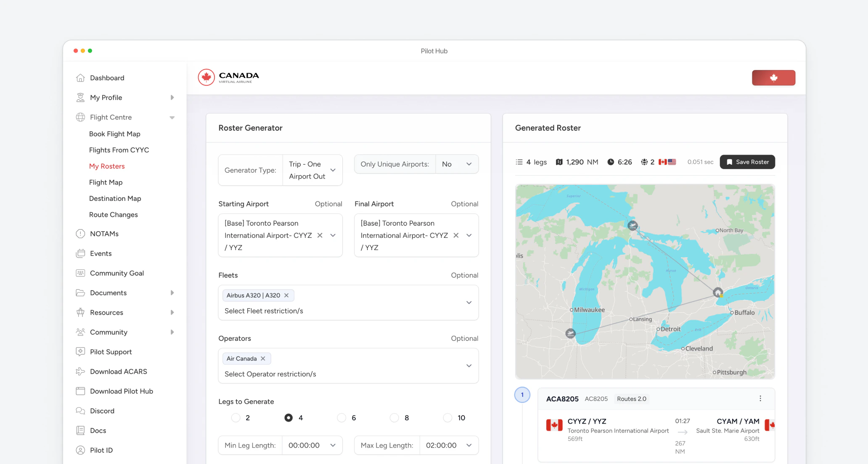Select 6 legs to generate
The image size is (868, 464).
click(x=341, y=418)
